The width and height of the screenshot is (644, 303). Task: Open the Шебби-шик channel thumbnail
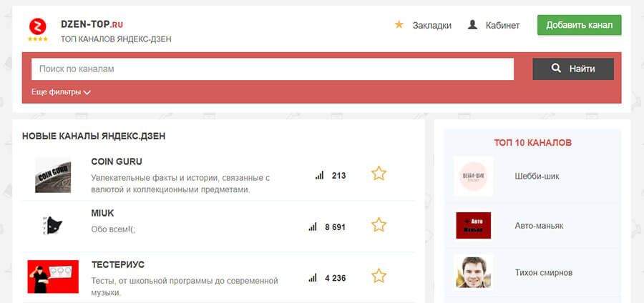(473, 176)
